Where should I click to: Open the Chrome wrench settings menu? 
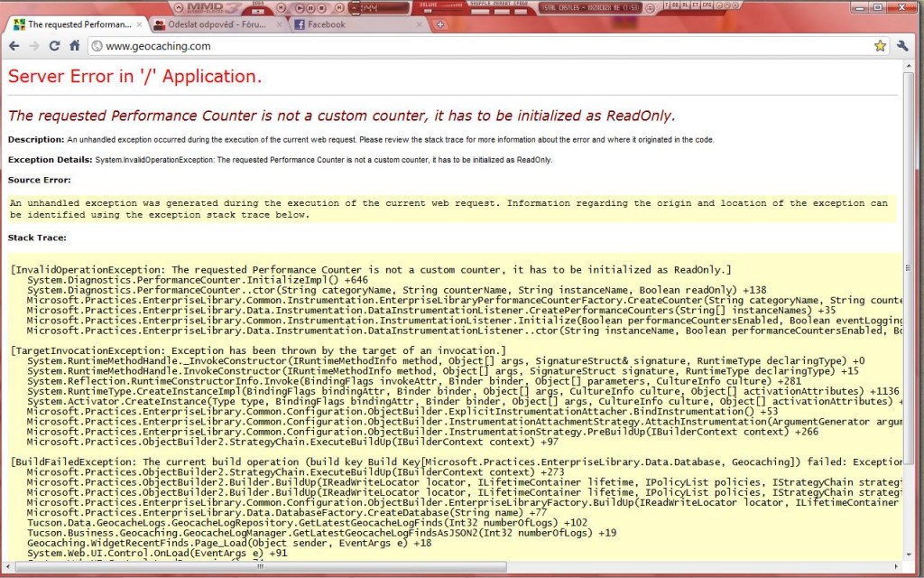[x=902, y=46]
